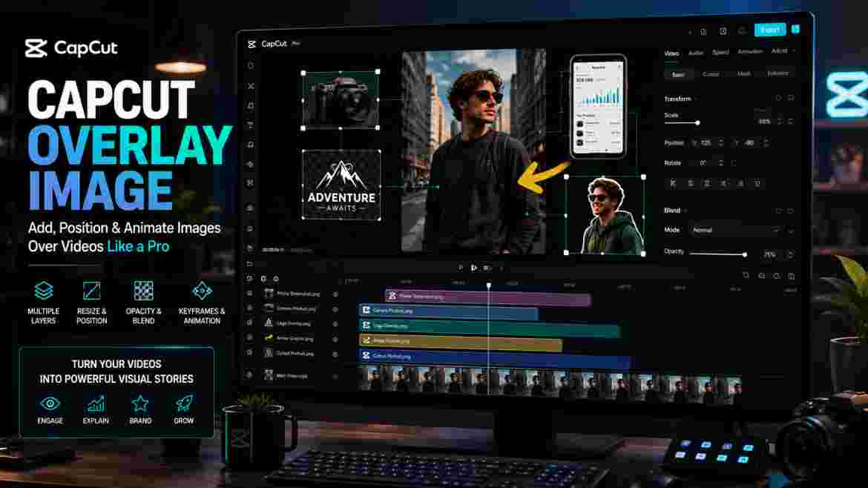Click the Multiple Layers stack icon
This screenshot has width=868, height=488.
[x=43, y=291]
